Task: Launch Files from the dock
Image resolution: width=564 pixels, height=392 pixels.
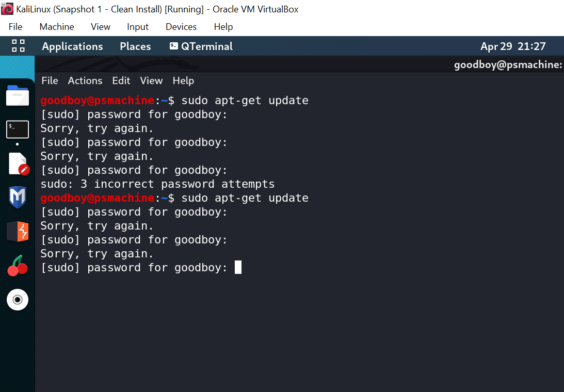Action: [18, 96]
